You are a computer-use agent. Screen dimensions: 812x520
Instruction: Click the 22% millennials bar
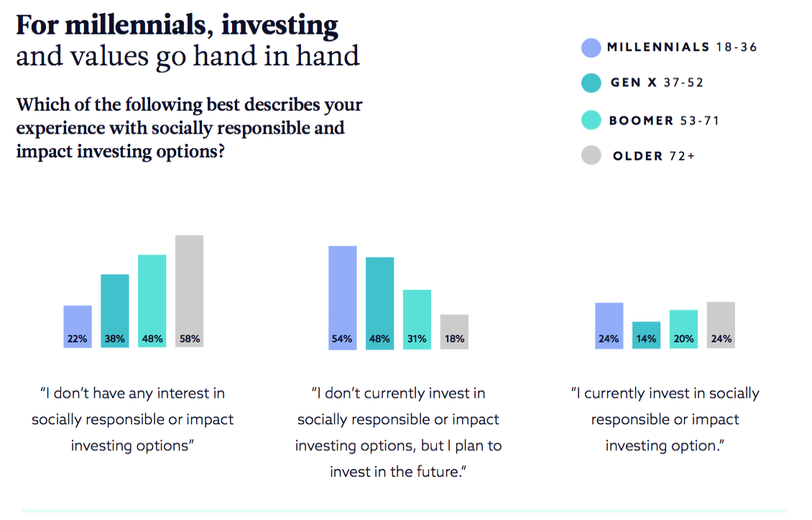tap(78, 327)
